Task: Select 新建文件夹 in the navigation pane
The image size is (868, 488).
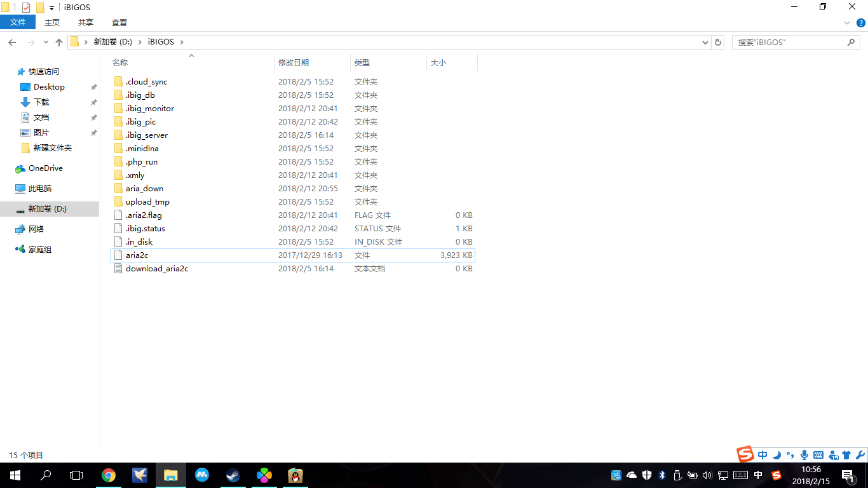Action: (x=53, y=148)
